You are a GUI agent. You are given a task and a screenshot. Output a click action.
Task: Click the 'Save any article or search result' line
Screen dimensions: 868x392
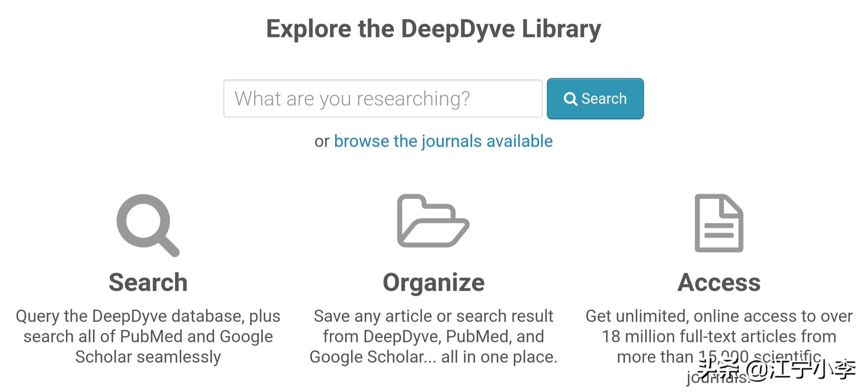[433, 316]
